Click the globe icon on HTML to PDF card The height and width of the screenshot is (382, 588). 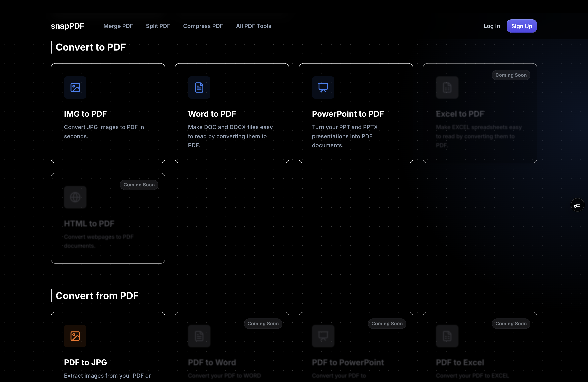[x=75, y=197]
